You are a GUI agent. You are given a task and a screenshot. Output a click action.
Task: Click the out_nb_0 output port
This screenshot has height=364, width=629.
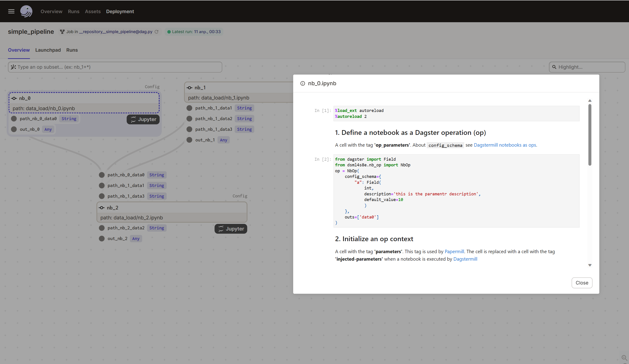pyautogui.click(x=14, y=129)
